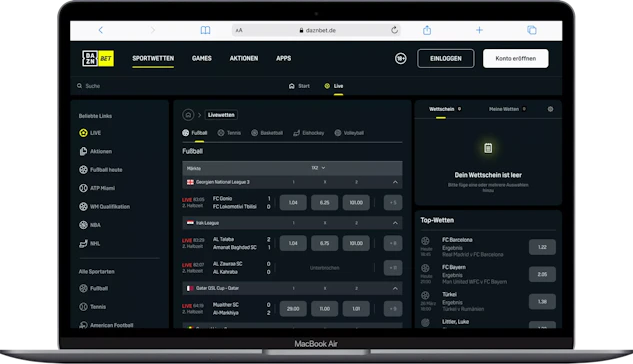Click the DAZN BET logo
The image size is (633, 364).
98,59
